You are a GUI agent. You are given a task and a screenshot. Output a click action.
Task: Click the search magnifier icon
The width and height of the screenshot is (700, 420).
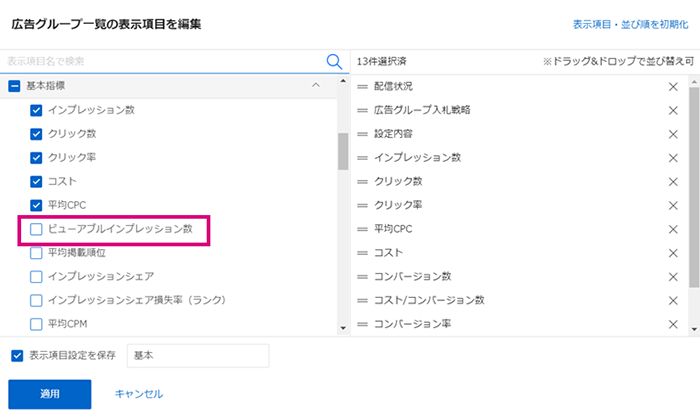point(334,61)
